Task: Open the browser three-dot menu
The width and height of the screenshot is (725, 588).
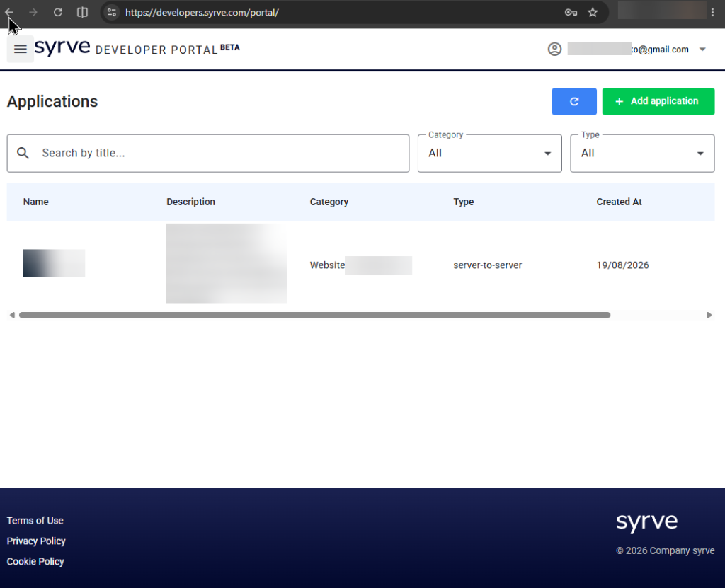Action: [713, 13]
